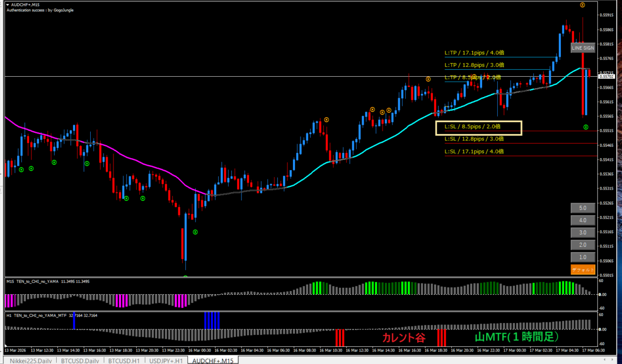Select the L:TP 17.1pips 4.0倍 line label

(x=474, y=53)
